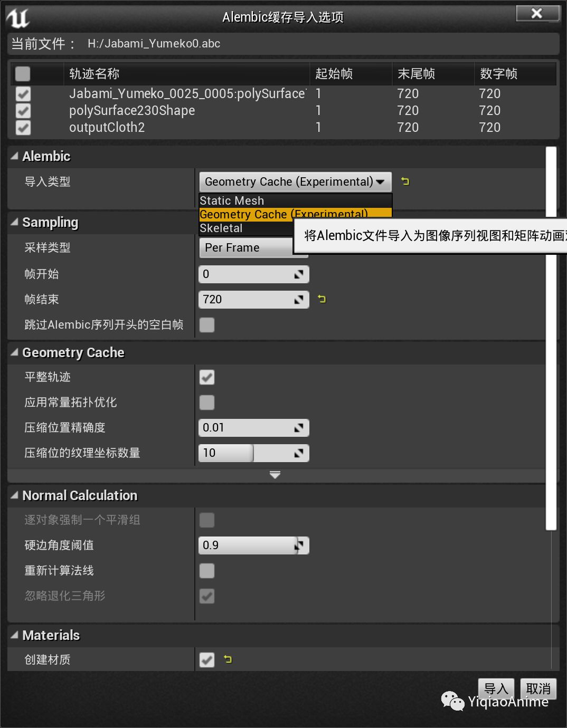The width and height of the screenshot is (567, 728).
Task: Select Skeletal from the import type list
Action: click(x=221, y=228)
